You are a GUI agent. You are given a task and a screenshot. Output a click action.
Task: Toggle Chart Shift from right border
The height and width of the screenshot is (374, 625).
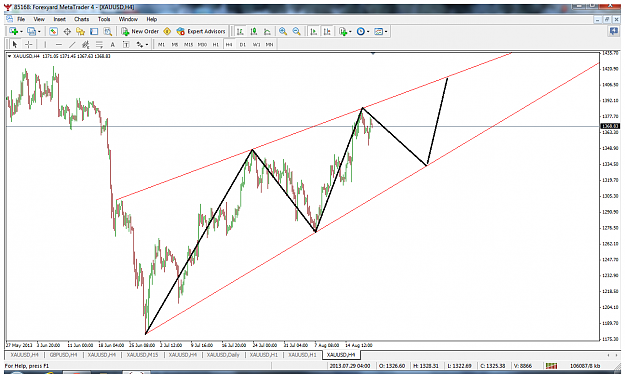pyautogui.click(x=327, y=31)
